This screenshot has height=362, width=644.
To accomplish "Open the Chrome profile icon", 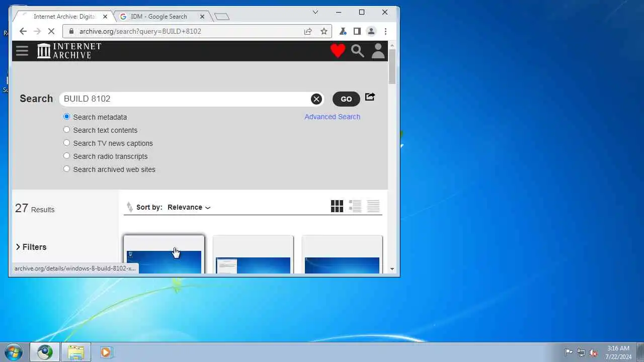I will tap(371, 31).
